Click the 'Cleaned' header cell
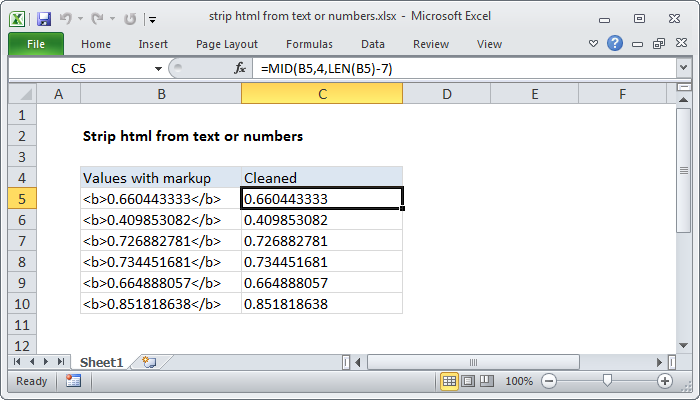The width and height of the screenshot is (700, 400). pyautogui.click(x=322, y=178)
